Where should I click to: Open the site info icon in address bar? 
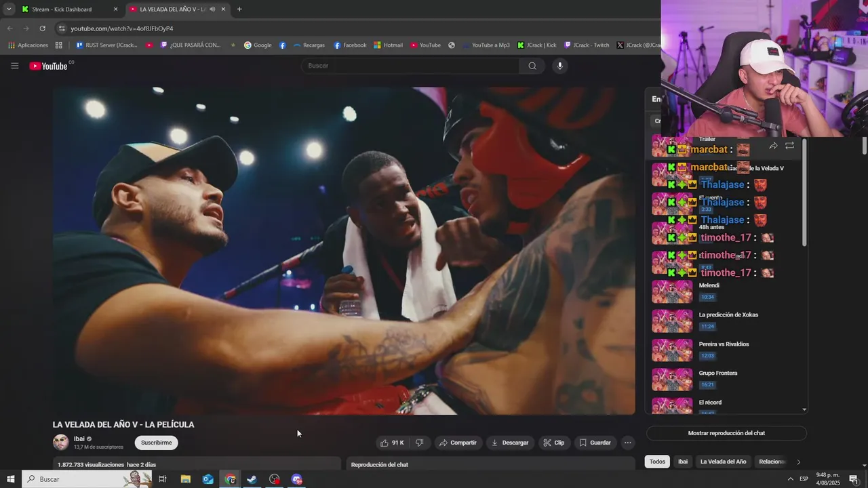point(62,28)
